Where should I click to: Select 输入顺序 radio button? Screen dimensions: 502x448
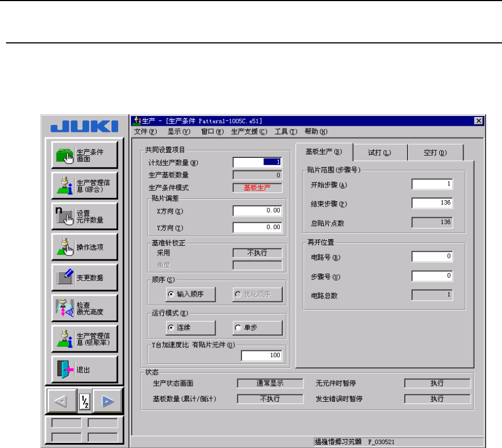(x=190, y=294)
